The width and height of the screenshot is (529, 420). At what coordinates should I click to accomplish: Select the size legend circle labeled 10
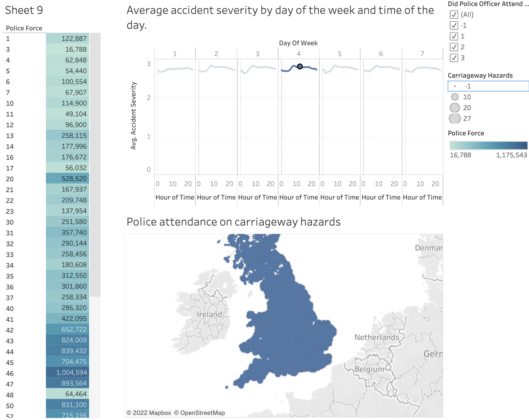(x=455, y=97)
